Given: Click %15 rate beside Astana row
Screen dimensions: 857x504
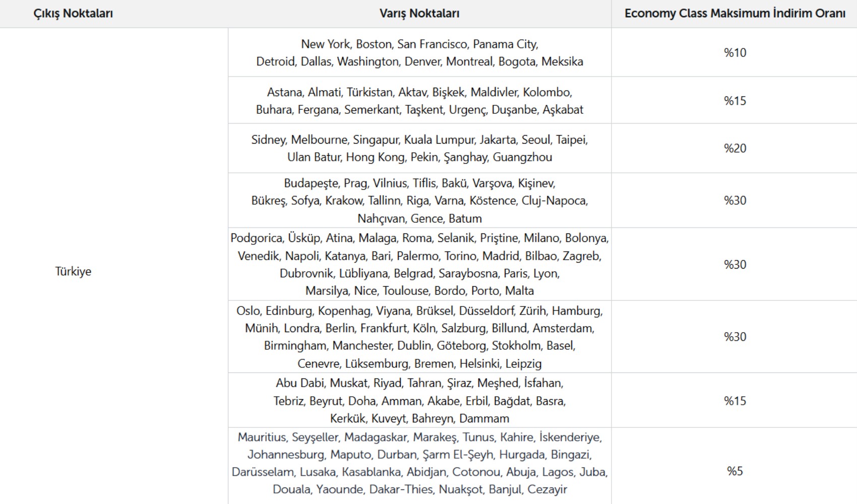Looking at the screenshot, I should click(734, 100).
